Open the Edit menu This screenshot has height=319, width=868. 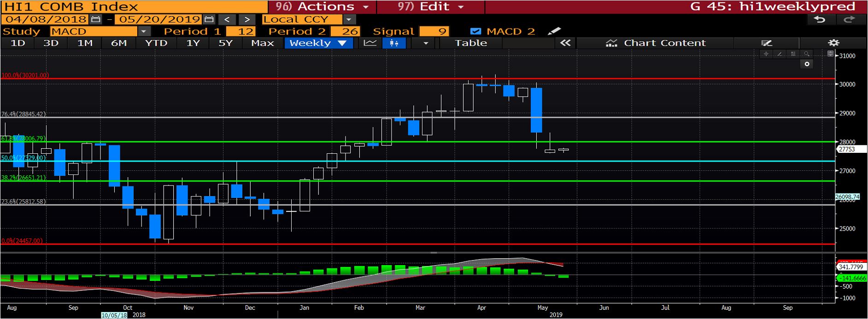pyautogui.click(x=430, y=6)
